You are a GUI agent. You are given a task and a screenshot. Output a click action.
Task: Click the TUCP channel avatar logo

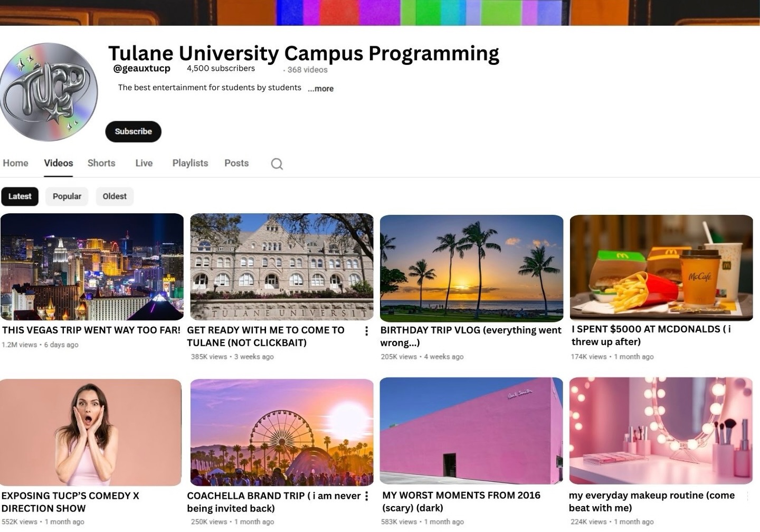point(49,92)
